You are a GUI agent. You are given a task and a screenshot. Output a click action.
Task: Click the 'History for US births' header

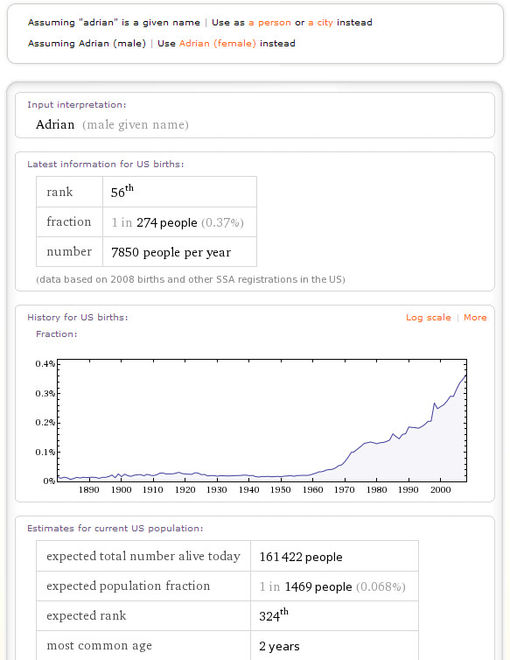pos(77,317)
